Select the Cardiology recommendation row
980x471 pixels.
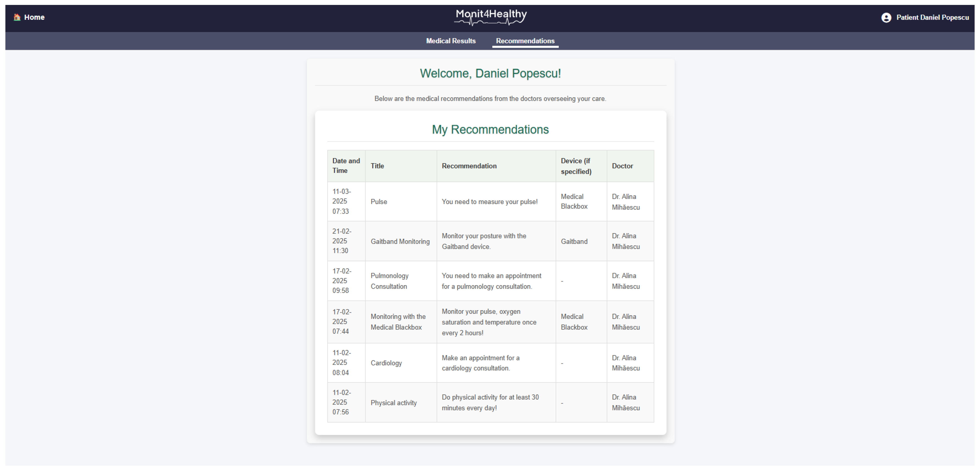pyautogui.click(x=386, y=363)
